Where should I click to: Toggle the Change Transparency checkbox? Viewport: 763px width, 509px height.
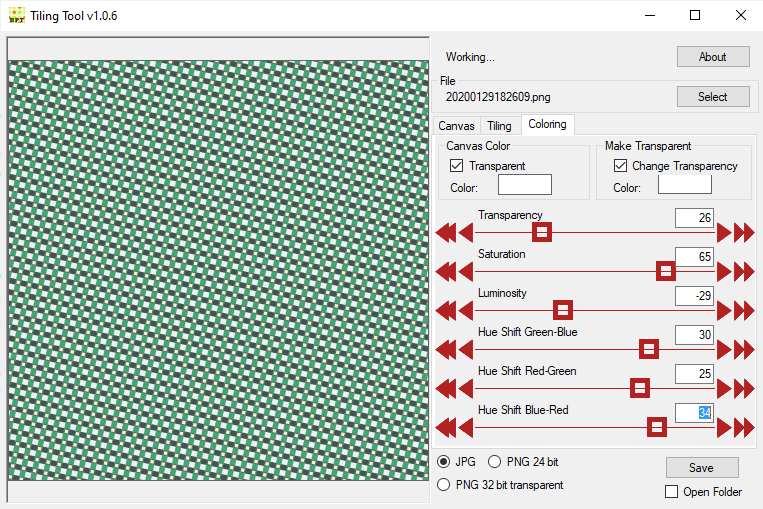[x=620, y=165]
